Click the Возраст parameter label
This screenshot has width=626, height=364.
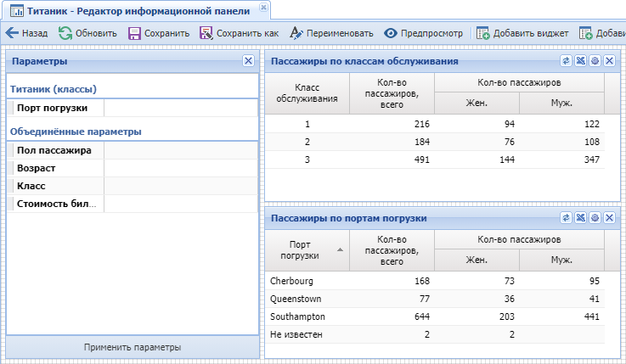pyautogui.click(x=36, y=168)
